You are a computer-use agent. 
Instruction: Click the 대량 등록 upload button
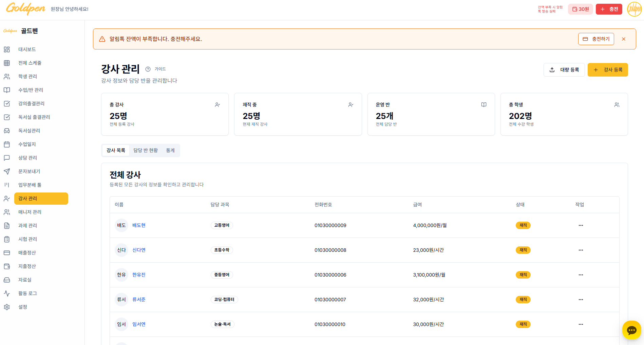point(564,70)
